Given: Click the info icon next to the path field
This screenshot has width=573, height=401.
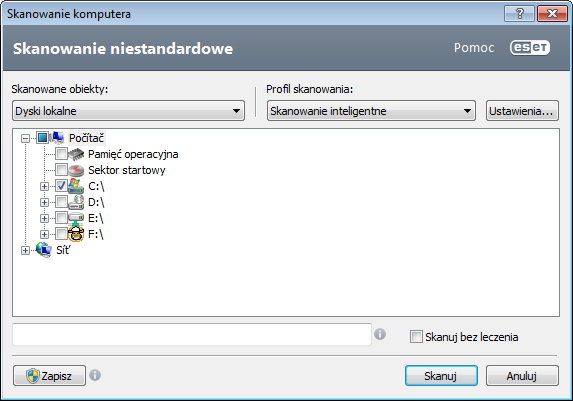Looking at the screenshot, I should pyautogui.click(x=380, y=334).
